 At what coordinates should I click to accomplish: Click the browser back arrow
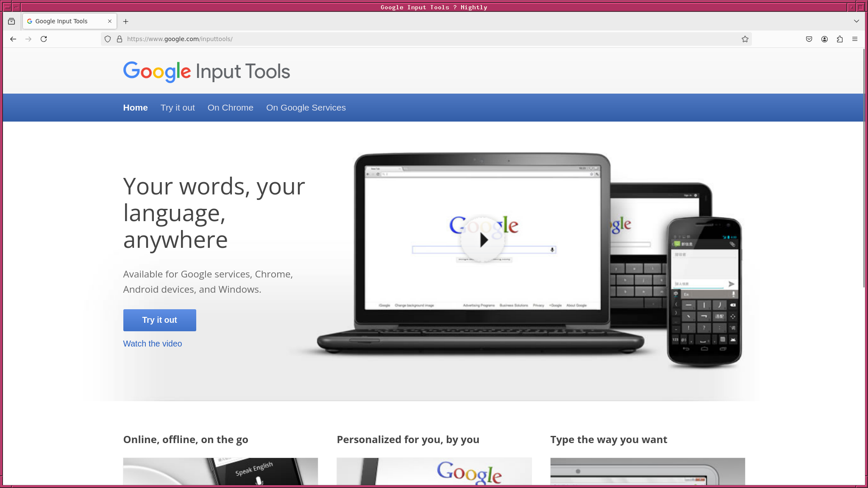[13, 39]
